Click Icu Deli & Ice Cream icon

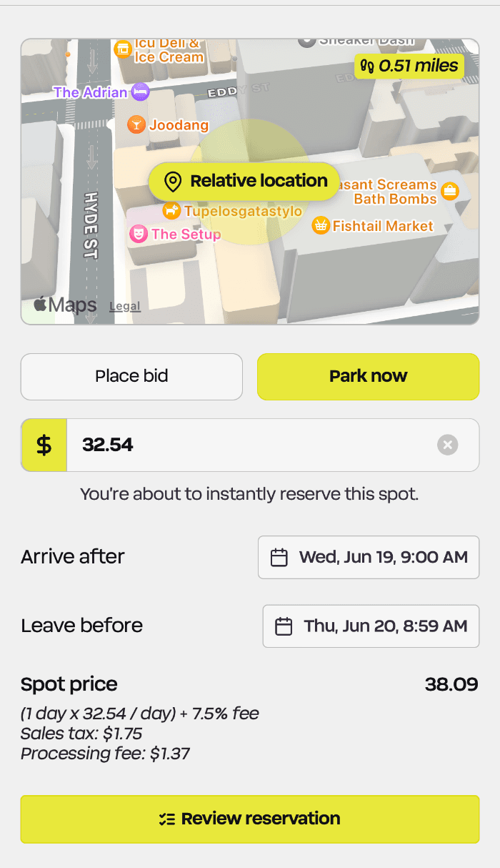123,49
